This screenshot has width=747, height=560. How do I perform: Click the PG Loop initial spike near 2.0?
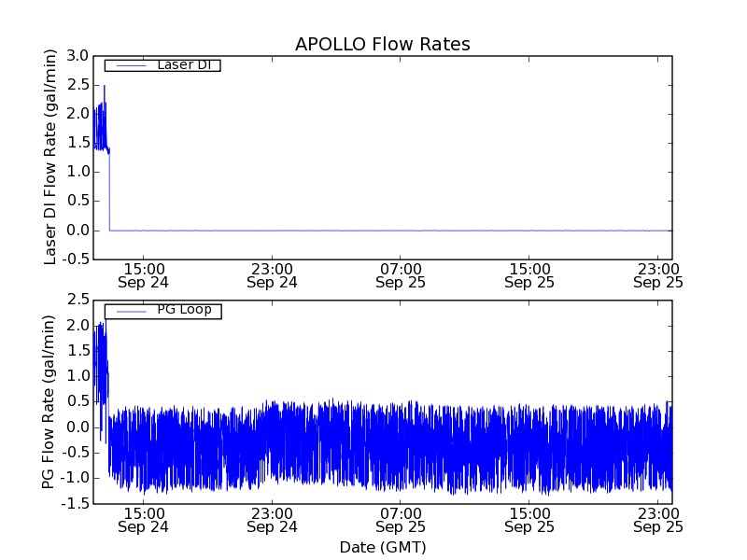(x=101, y=324)
